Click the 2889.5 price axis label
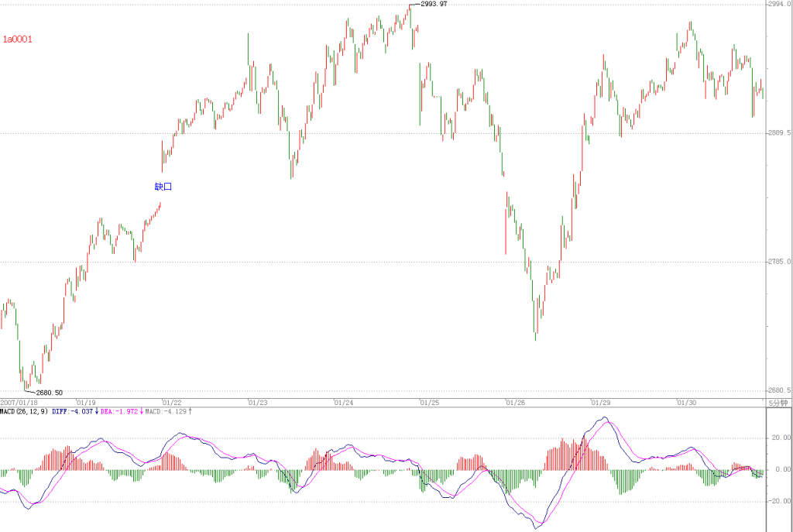 [780, 133]
